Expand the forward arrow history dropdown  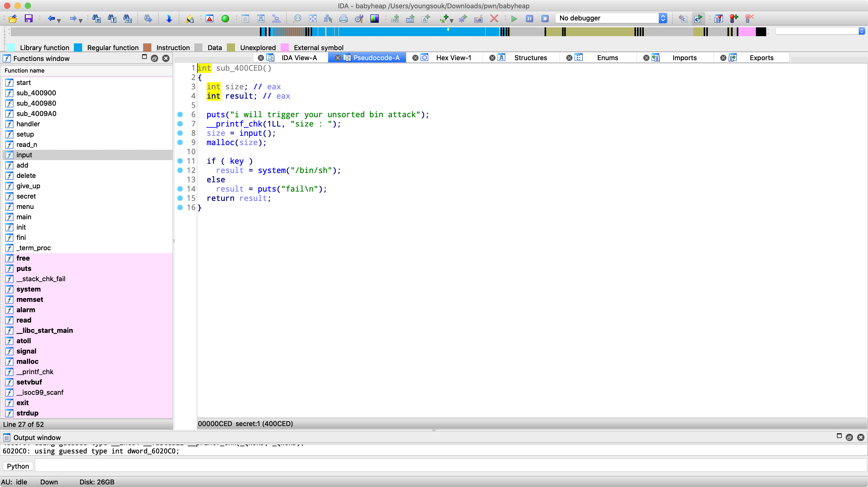[81, 21]
